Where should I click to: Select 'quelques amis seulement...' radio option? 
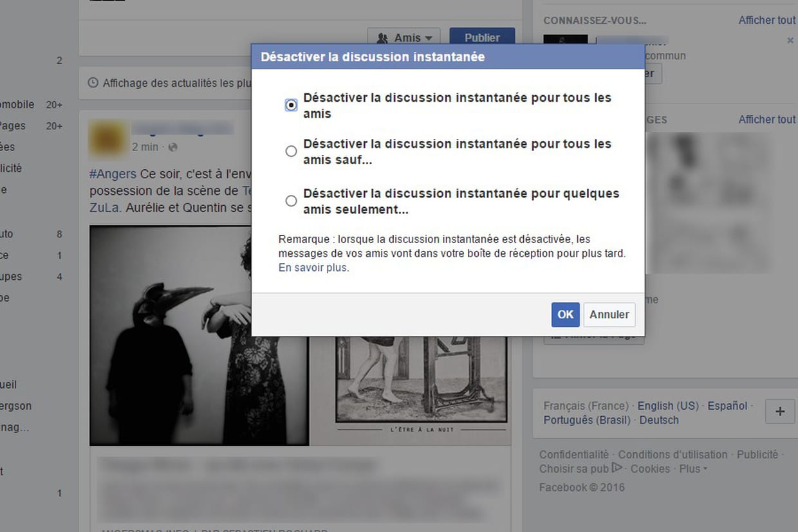291,201
